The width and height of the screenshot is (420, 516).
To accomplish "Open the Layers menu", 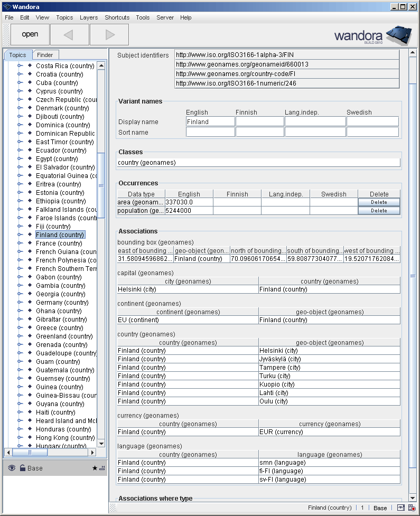I will [x=88, y=17].
